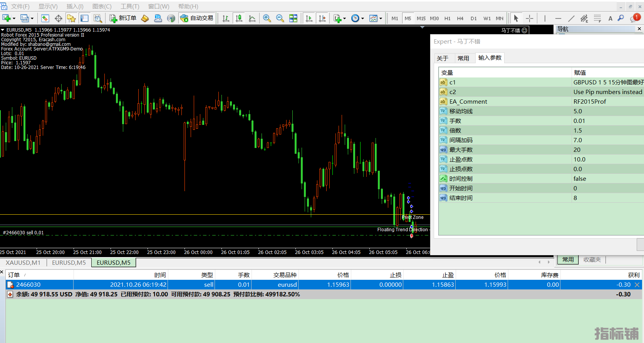Open the Strategy Tester icon
Image resolution: width=644 pixels, height=343 pixels.
[98, 18]
